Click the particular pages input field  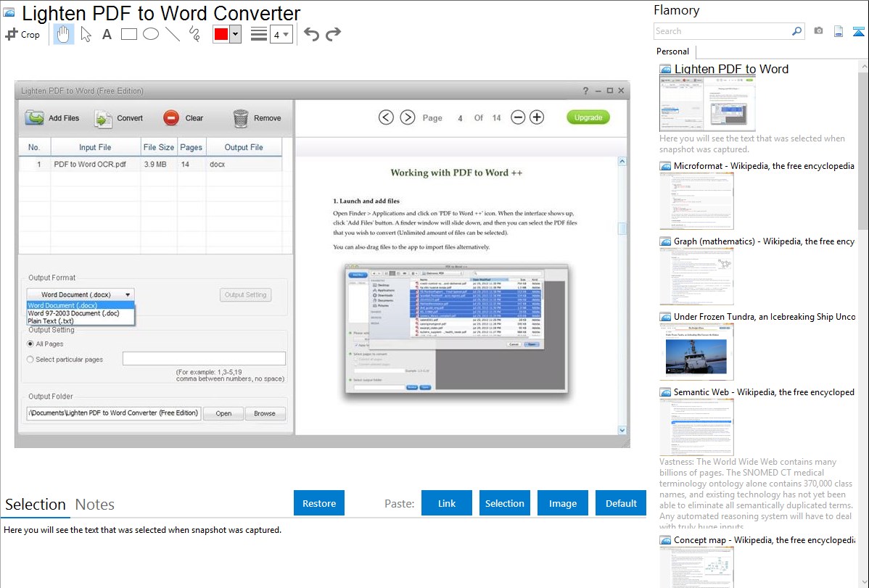point(204,359)
